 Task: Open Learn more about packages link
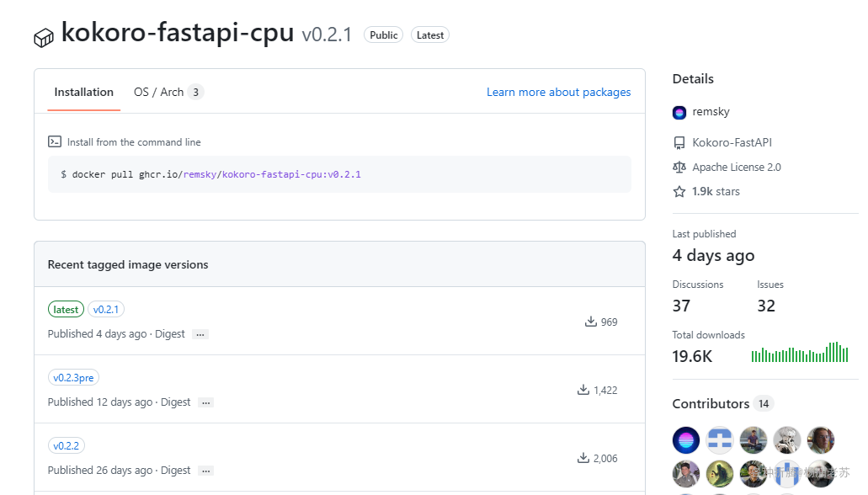tap(558, 92)
